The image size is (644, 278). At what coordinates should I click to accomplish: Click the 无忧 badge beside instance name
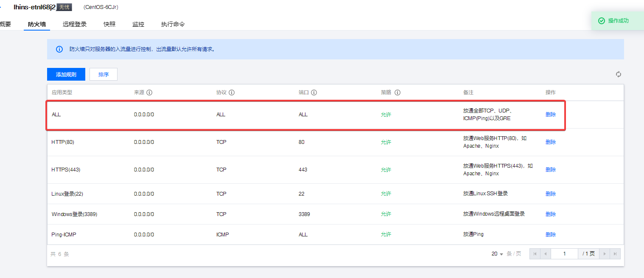point(64,7)
